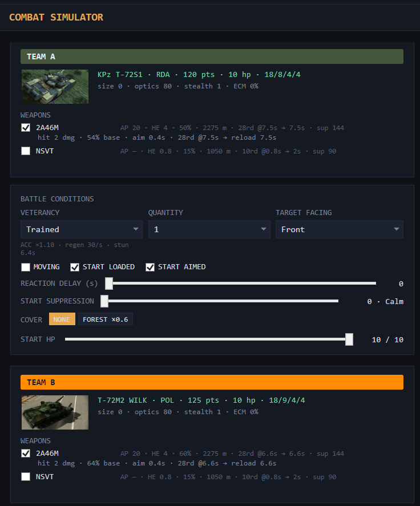The image size is (420, 506).
Task: Click Team A 2A46M stats 'AP 20 · HE 4 · 50%'
Action: pos(232,128)
